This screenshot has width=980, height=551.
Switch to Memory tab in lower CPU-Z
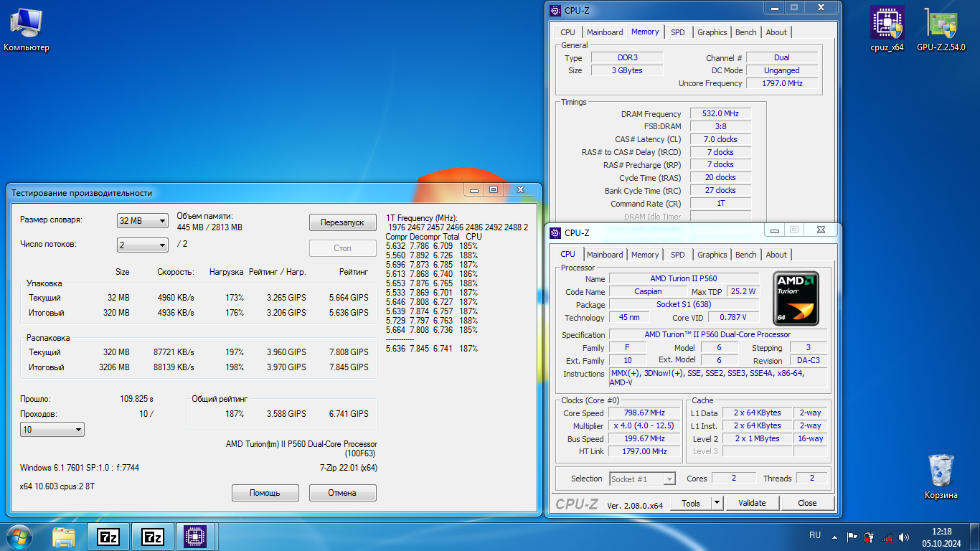(x=645, y=255)
